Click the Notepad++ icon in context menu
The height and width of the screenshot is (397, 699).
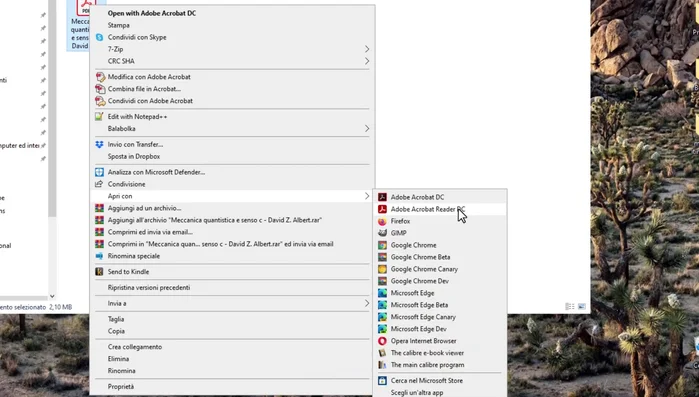(99, 117)
